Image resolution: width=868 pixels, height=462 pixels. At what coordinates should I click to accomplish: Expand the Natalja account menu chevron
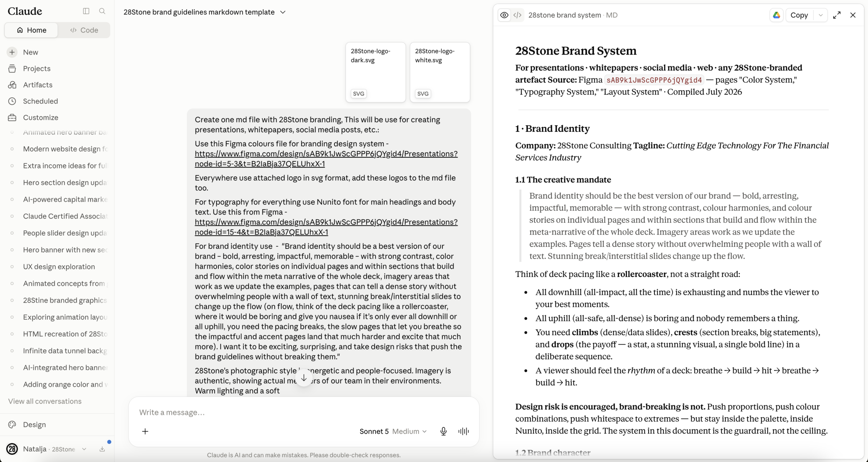84,449
